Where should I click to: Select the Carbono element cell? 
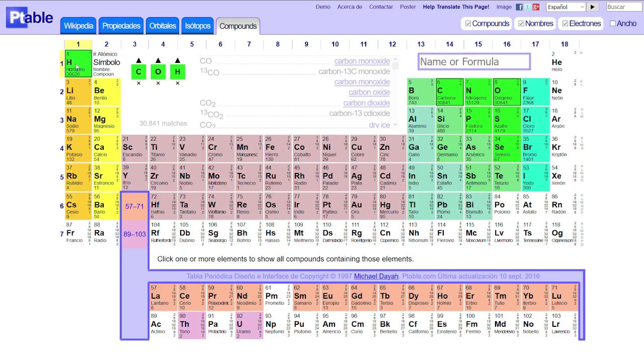450,92
